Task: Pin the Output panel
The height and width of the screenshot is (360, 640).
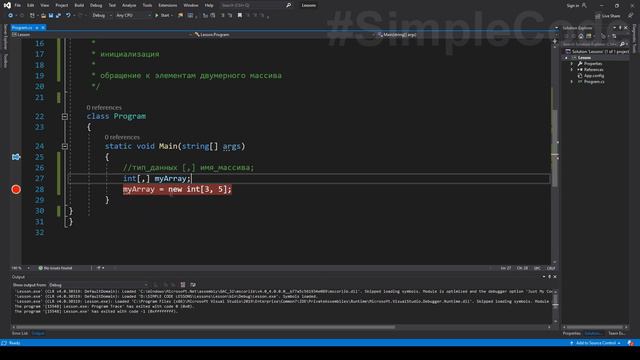Action: [549, 277]
